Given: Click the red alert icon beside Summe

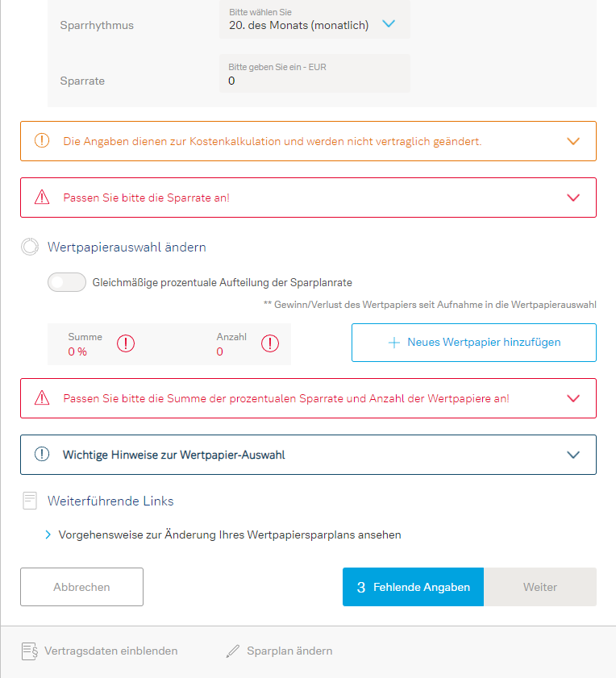Looking at the screenshot, I should [x=126, y=343].
